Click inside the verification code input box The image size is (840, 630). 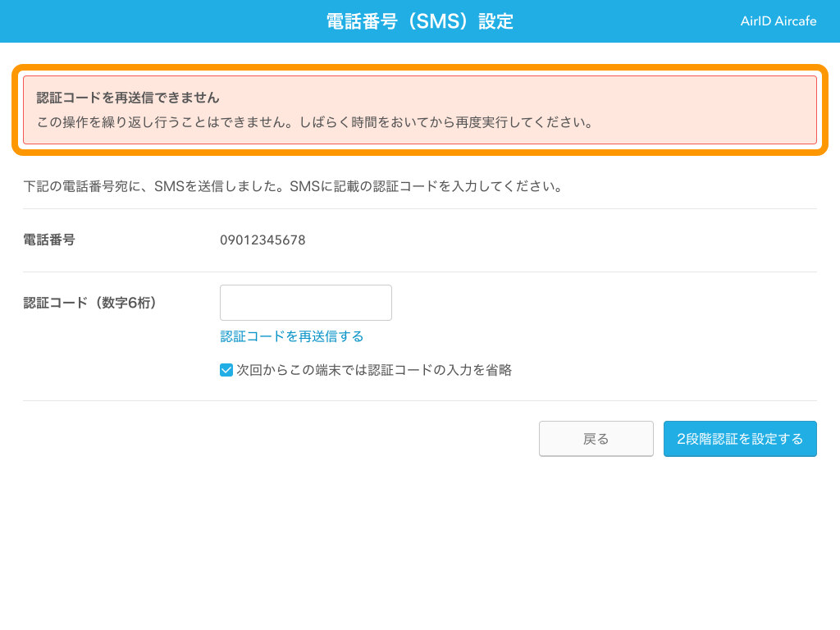point(305,302)
